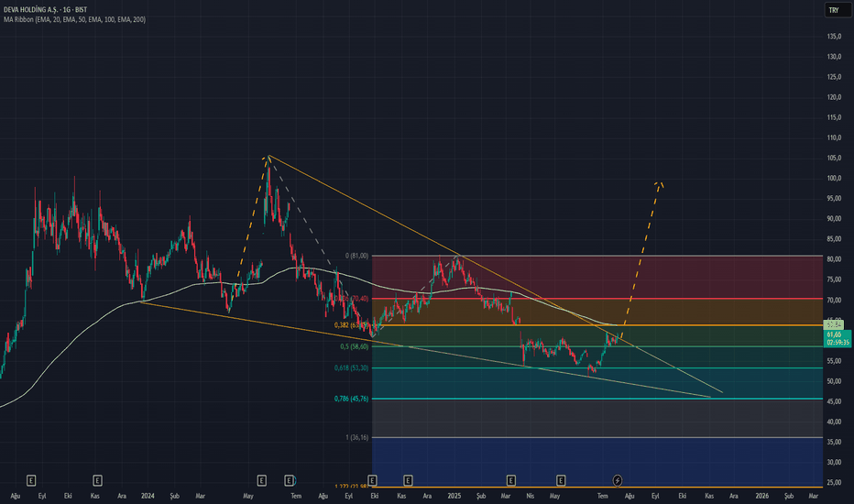The width and height of the screenshot is (854, 504).
Task: Select the red Fibonacci zone between 81 and 70,40
Action: (x=597, y=277)
